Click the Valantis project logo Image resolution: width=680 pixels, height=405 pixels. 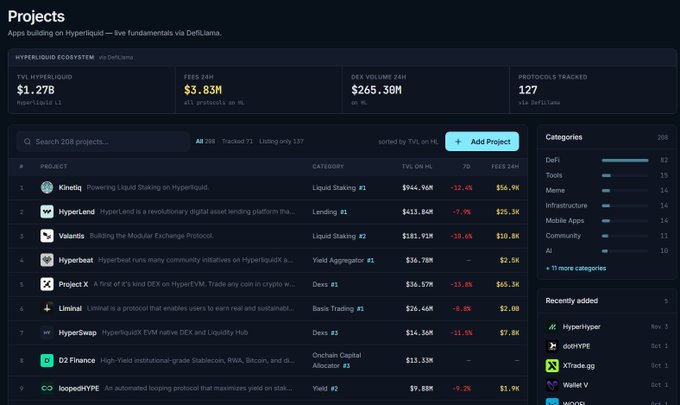tap(47, 236)
